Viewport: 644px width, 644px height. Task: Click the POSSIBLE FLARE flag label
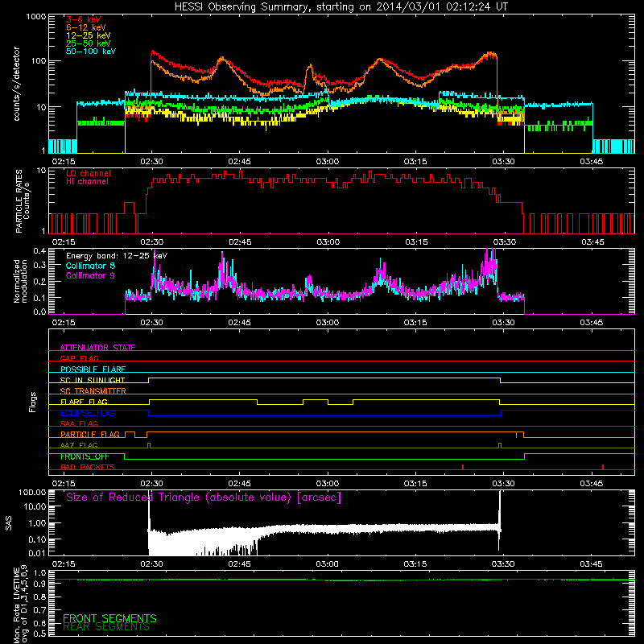(93, 369)
